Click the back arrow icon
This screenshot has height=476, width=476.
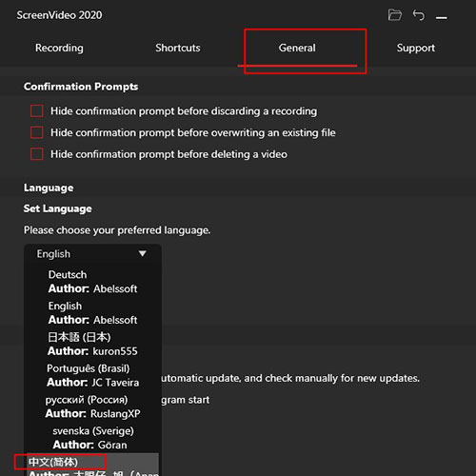(419, 15)
